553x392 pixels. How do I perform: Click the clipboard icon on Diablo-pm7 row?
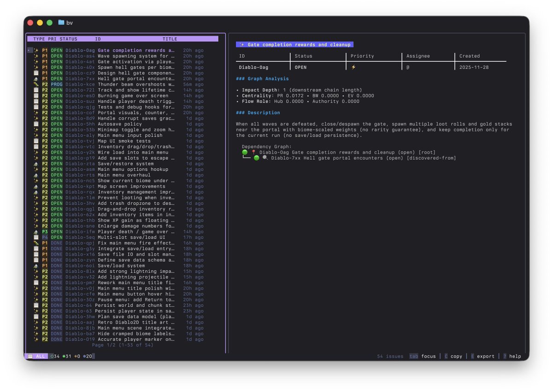[x=36, y=283]
